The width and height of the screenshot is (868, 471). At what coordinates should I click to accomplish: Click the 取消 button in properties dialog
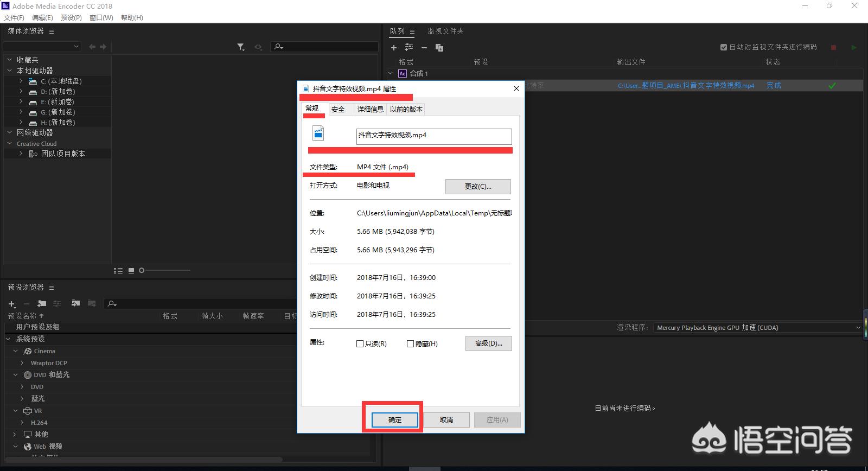pyautogui.click(x=446, y=420)
